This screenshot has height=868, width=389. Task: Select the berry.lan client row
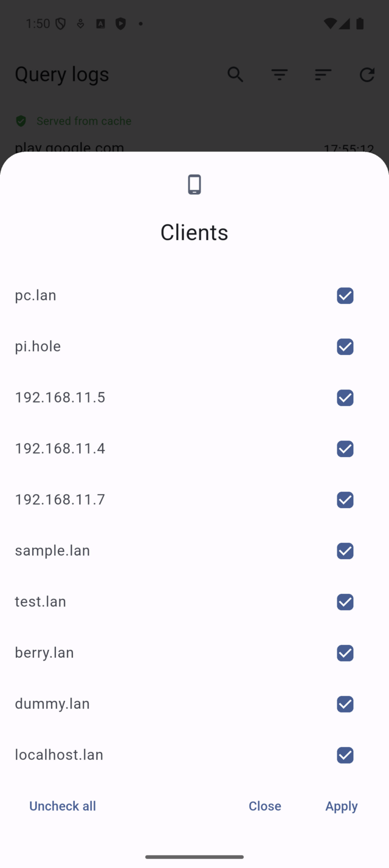tap(44, 653)
